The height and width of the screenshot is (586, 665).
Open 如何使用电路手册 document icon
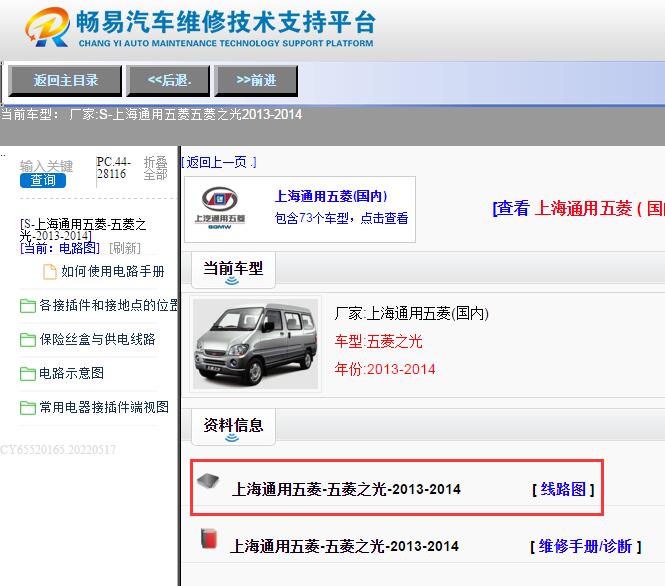(x=50, y=272)
